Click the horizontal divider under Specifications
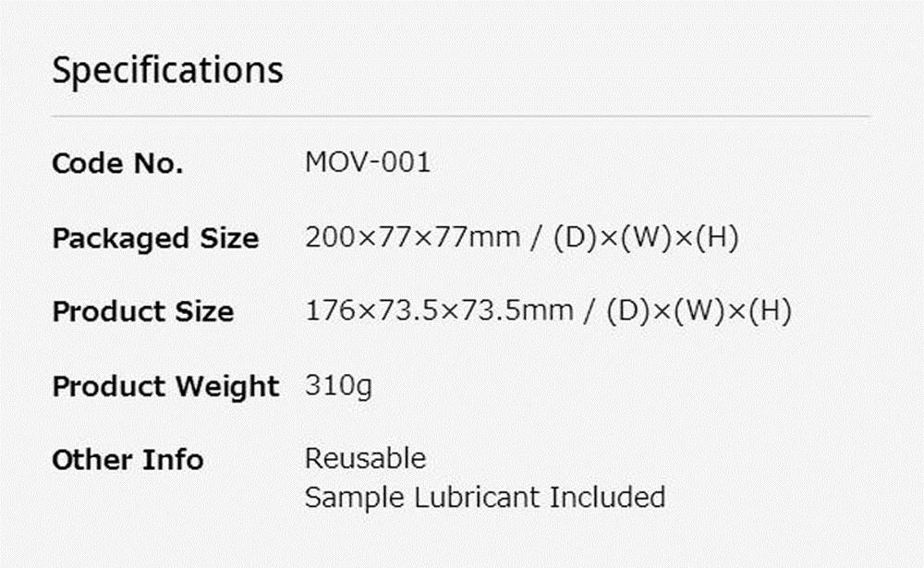The image size is (924, 568). 461,116
